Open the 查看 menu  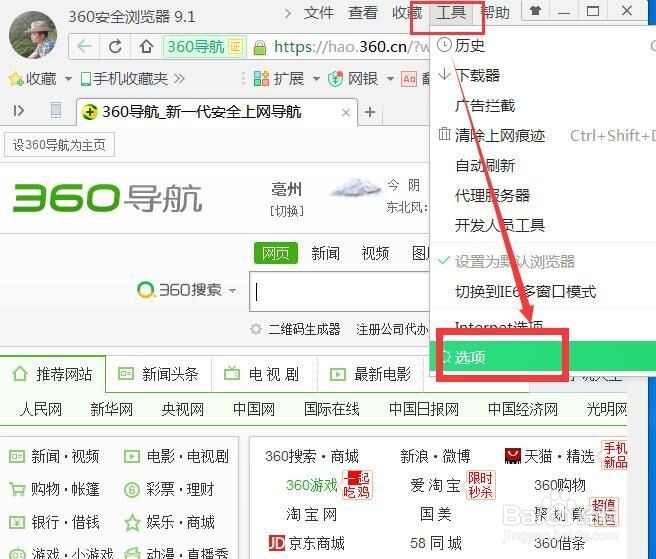(363, 13)
